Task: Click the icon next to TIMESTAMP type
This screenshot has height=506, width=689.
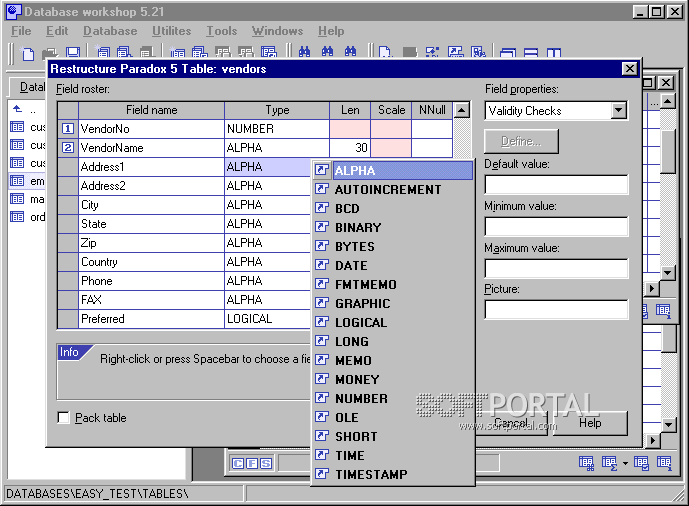Action: 322,474
